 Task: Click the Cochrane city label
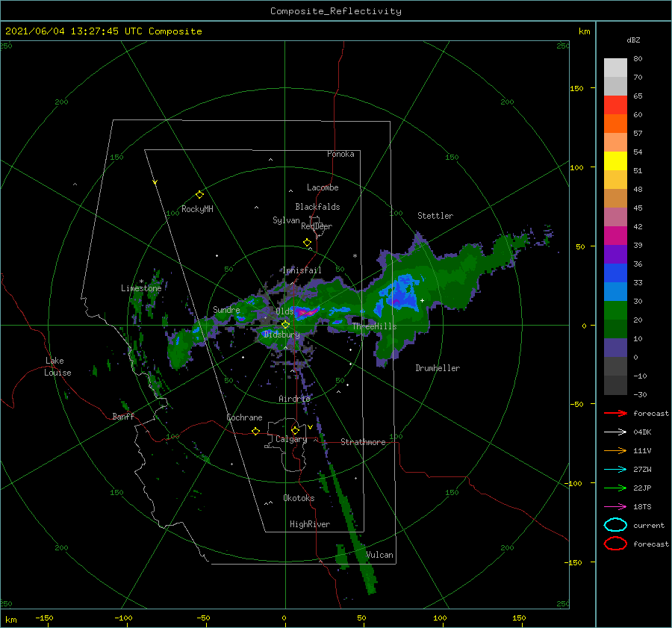[244, 417]
